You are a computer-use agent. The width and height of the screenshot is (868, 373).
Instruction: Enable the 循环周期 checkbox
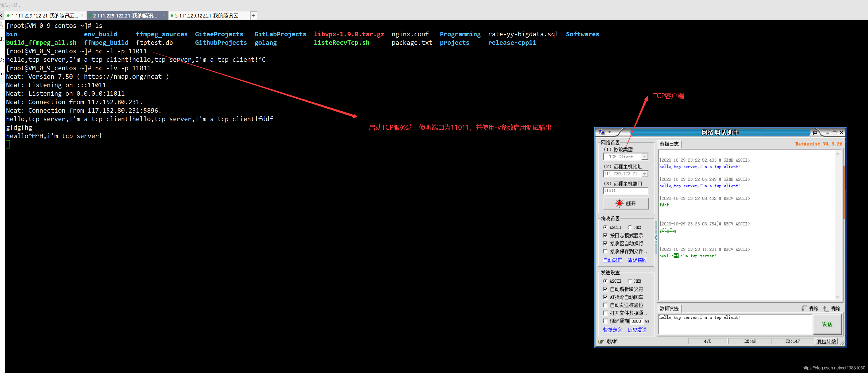click(x=606, y=321)
